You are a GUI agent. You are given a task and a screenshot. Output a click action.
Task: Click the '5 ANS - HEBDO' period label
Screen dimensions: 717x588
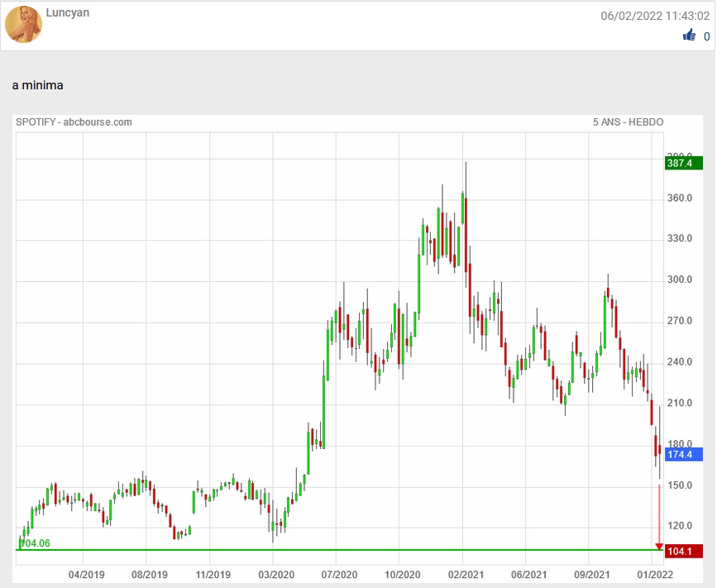[x=628, y=122]
